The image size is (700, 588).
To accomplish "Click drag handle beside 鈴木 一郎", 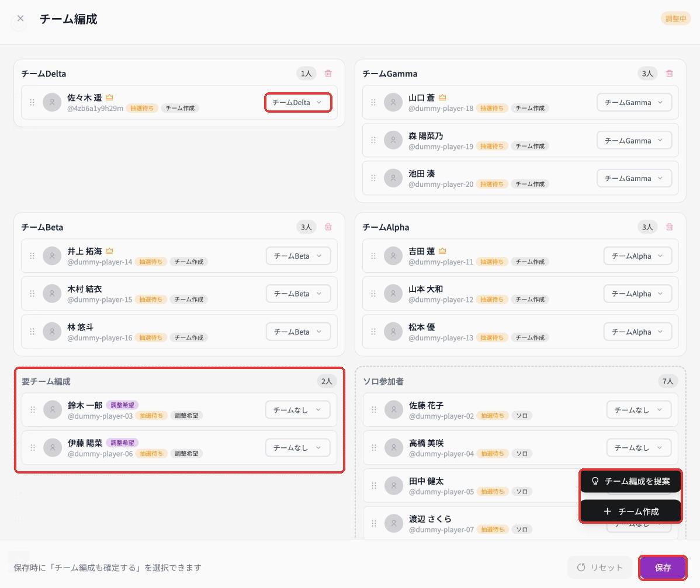I will point(33,409).
